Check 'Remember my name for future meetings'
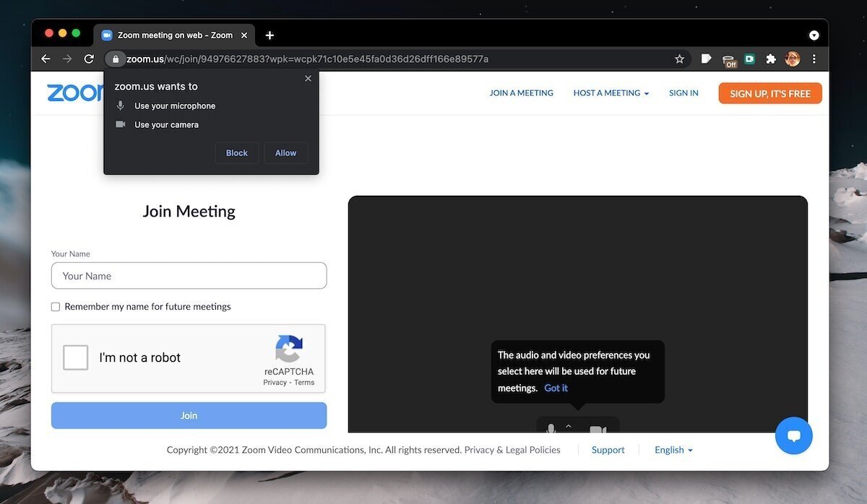This screenshot has width=867, height=504. pyautogui.click(x=55, y=306)
